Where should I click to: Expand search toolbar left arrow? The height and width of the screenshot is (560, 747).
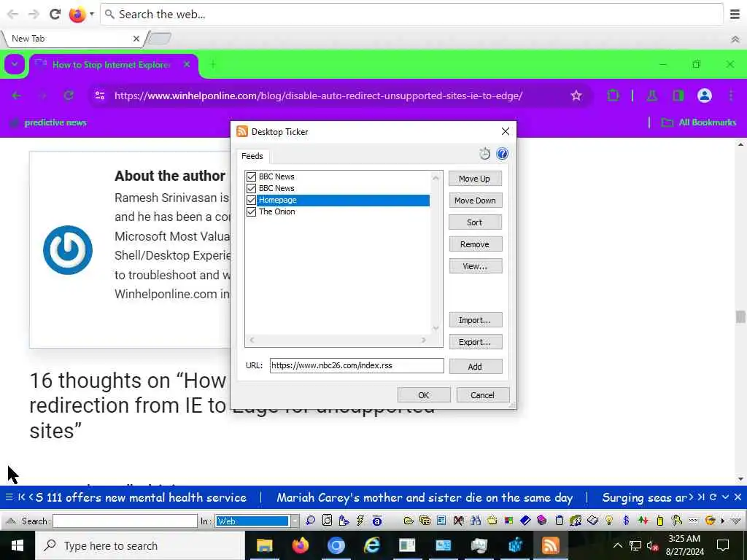[x=12, y=521]
